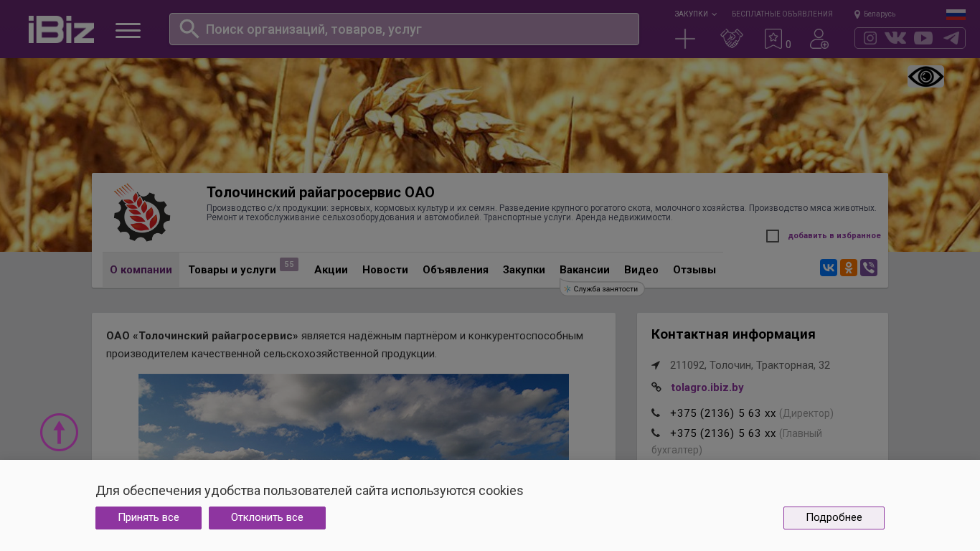980x551 pixels.
Task: Click the website link chain icon
Action: pos(656,387)
